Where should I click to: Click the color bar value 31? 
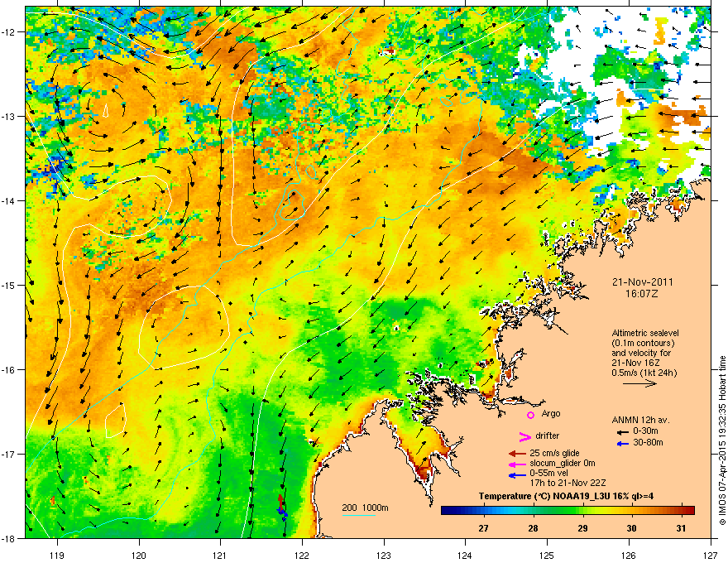[681, 528]
